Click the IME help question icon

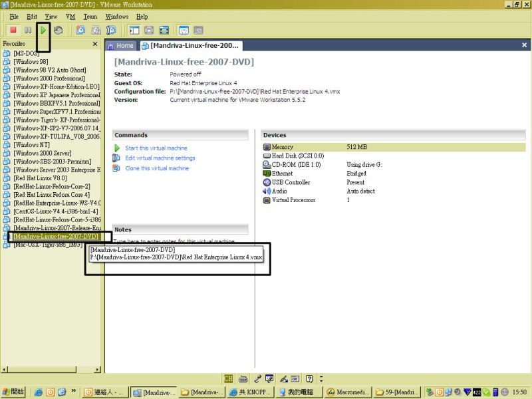click(x=309, y=378)
